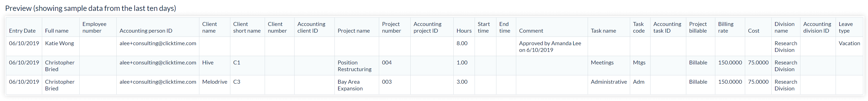Select the Approved by Amanda Lee comment
Screen dimensions: 868x101
point(550,47)
